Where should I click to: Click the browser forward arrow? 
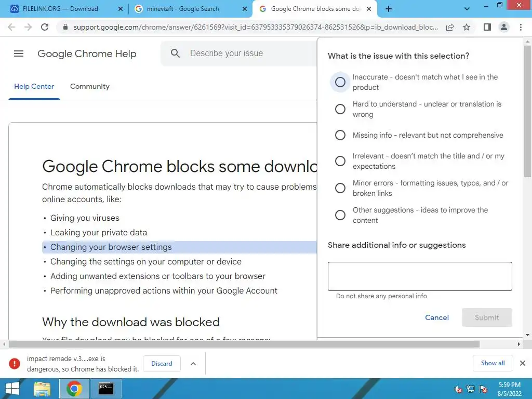point(28,27)
